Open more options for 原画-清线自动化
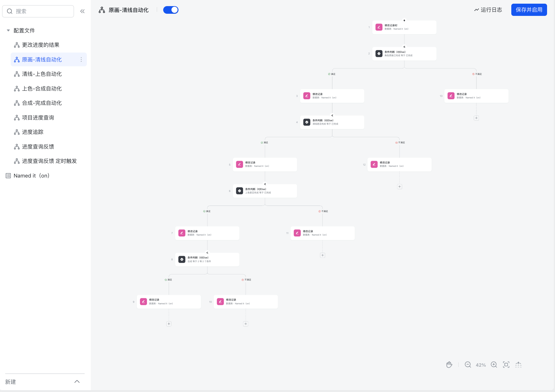Viewport: 555px width, 392px height. tap(81, 60)
